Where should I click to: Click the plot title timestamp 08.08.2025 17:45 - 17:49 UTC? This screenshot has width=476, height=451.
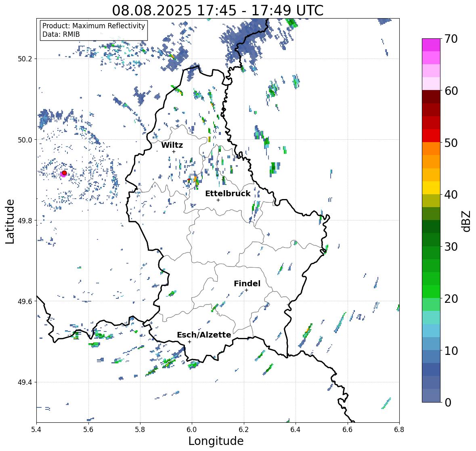[218, 10]
